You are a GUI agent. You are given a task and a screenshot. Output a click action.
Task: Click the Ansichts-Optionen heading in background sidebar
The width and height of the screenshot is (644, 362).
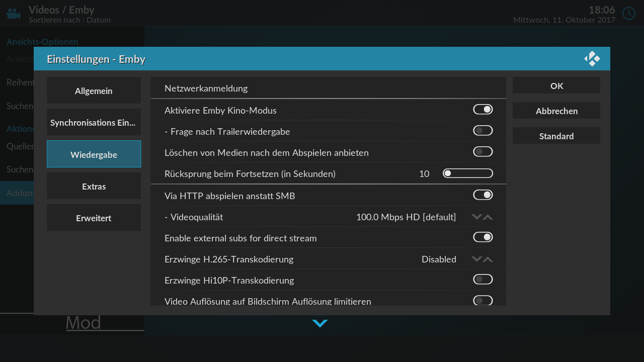[42, 42]
